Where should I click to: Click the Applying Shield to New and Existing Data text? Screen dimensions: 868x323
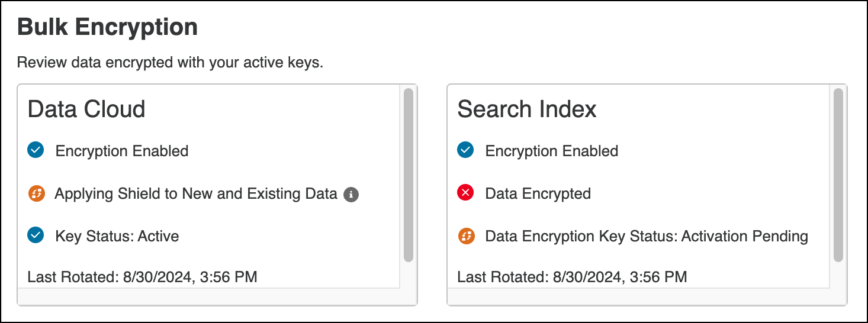click(x=196, y=193)
